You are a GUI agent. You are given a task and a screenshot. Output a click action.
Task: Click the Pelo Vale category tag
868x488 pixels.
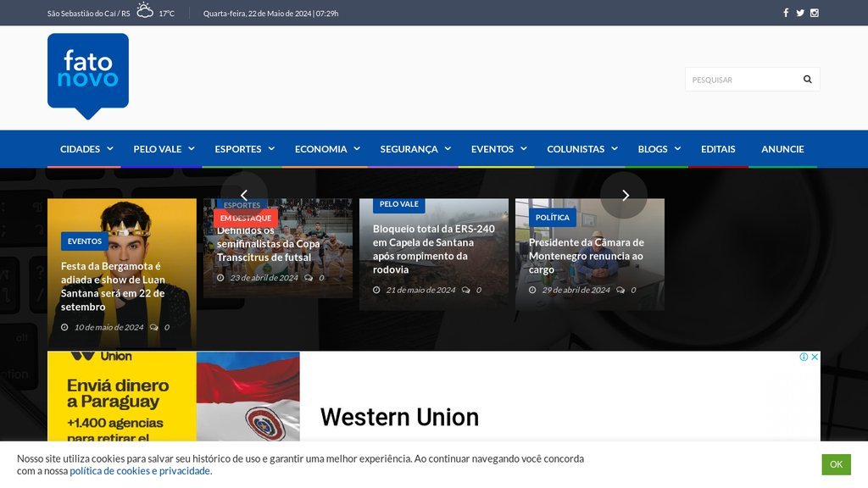click(399, 204)
